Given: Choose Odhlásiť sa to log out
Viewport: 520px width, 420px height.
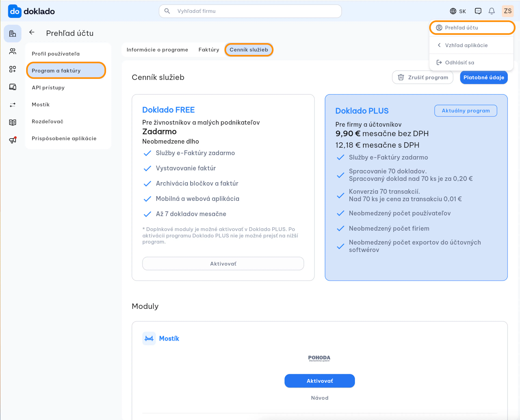Looking at the screenshot, I should [471, 62].
